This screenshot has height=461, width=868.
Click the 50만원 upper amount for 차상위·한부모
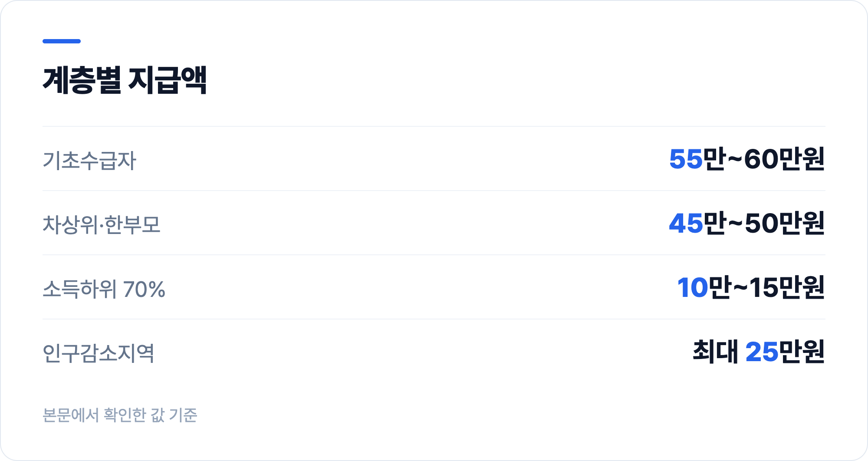784,223
